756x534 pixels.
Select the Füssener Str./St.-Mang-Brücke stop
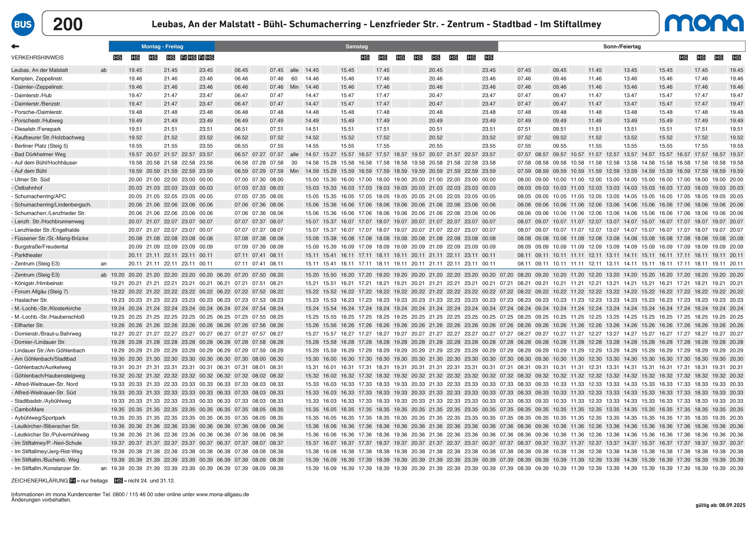click(50, 238)
